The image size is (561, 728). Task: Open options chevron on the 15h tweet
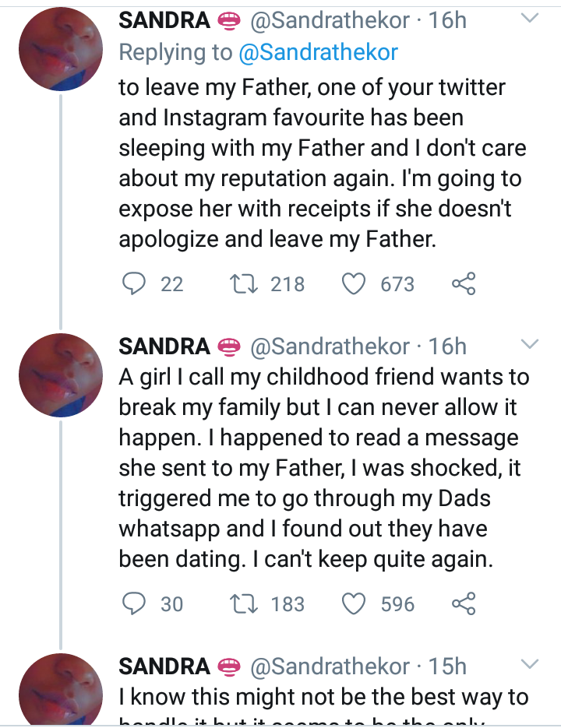coord(530,664)
